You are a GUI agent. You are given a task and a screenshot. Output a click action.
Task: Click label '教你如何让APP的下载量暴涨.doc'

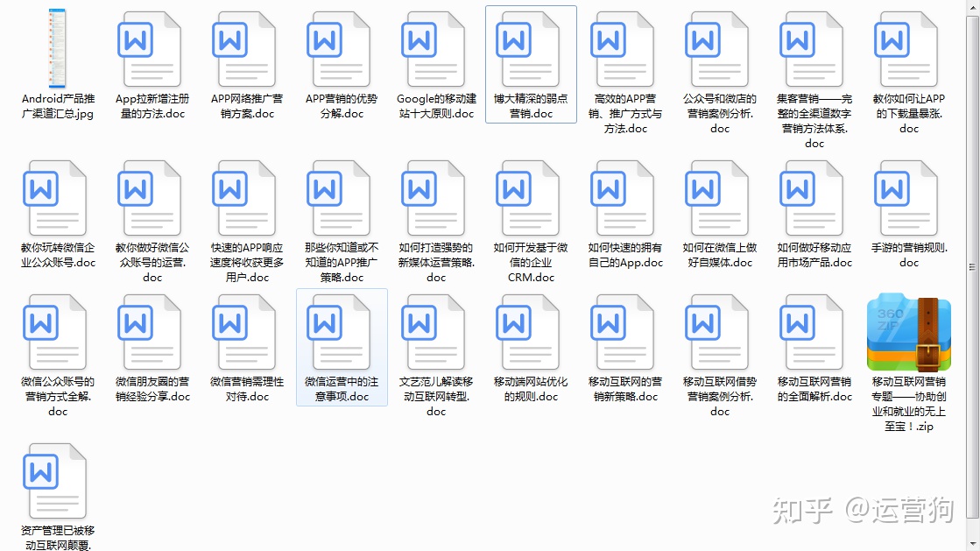(909, 114)
